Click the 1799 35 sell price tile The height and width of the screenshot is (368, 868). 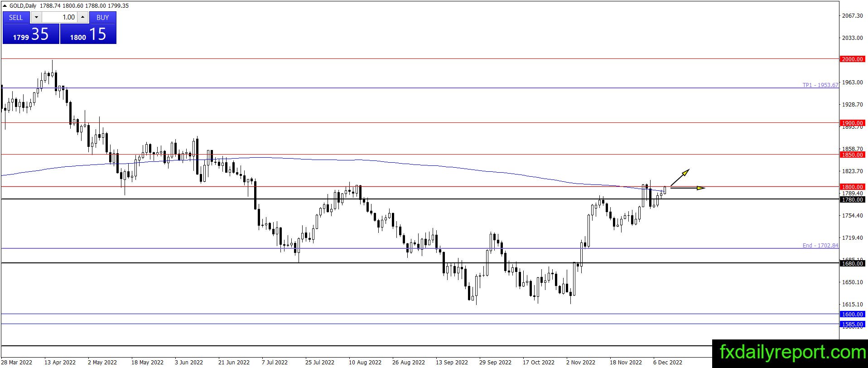31,34
